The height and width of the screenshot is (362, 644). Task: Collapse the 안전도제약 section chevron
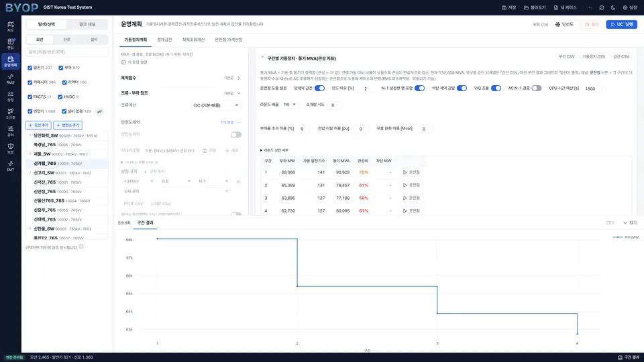(x=239, y=122)
